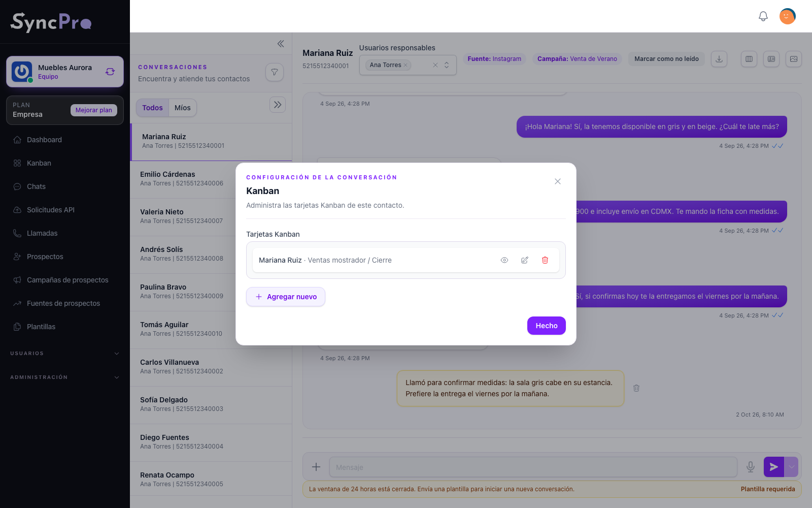812x508 pixels.
Task: Switch team with the sync icon
Action: pos(110,72)
